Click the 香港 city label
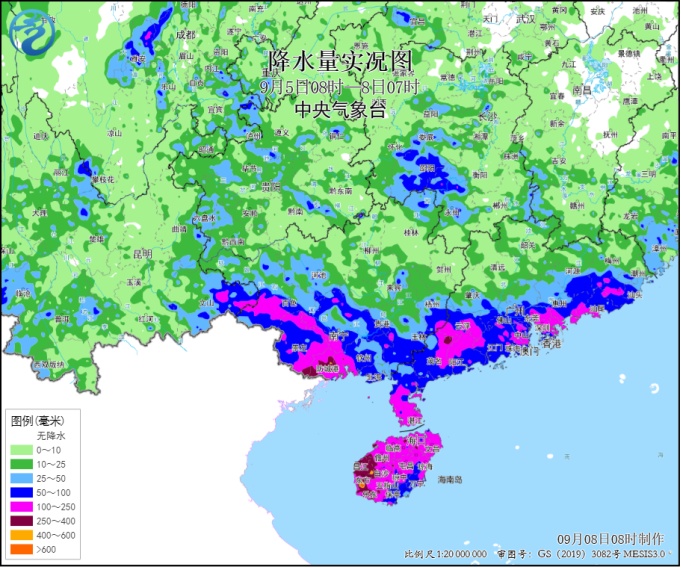 click(551, 344)
